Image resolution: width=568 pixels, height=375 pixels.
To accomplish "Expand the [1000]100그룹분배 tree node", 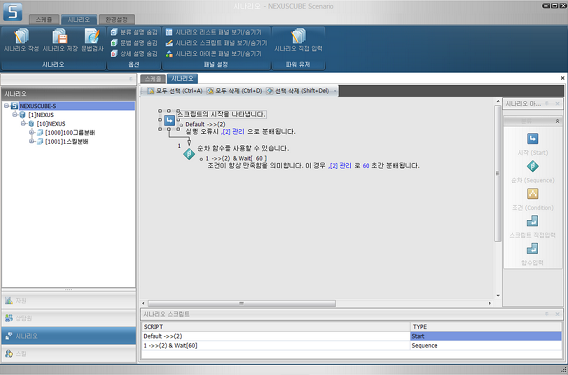I will (x=32, y=133).
